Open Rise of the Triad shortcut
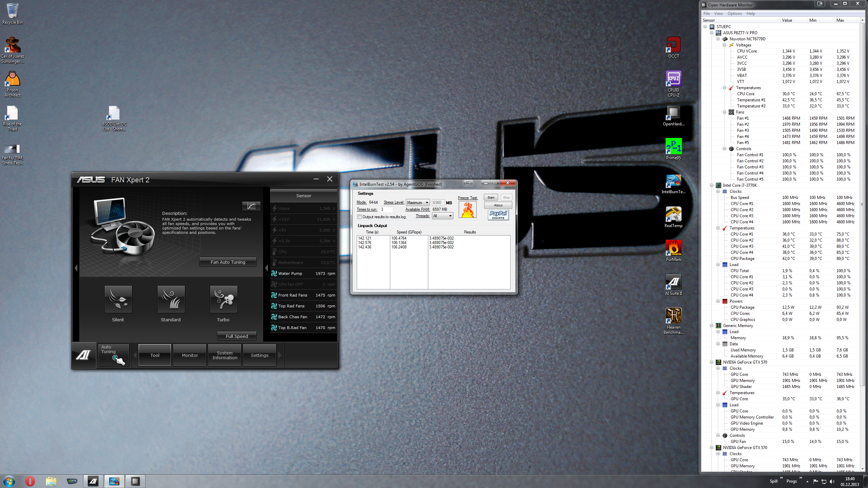Image resolution: width=868 pixels, height=488 pixels. 12,118
